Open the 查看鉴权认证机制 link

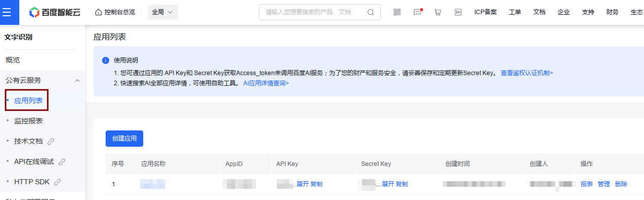[x=527, y=73]
